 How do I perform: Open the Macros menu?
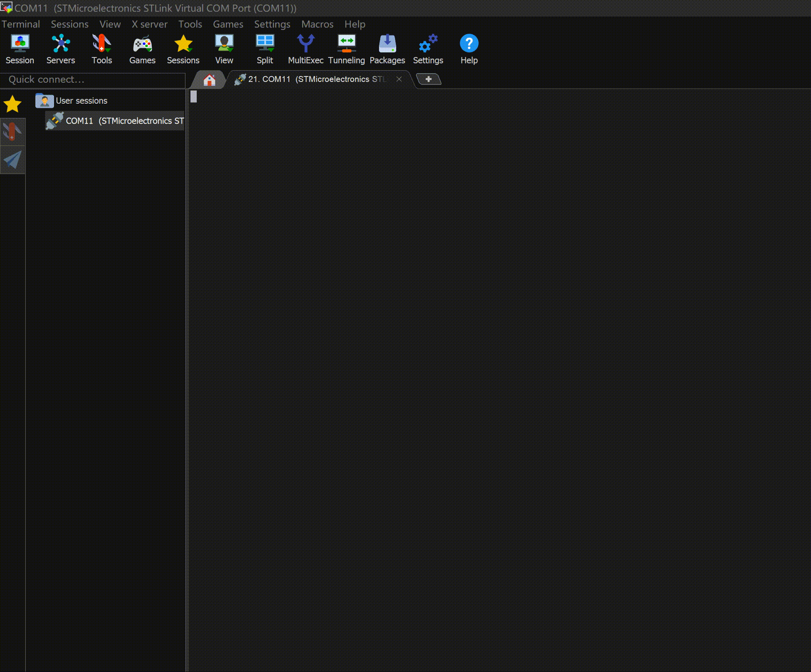[x=317, y=24]
